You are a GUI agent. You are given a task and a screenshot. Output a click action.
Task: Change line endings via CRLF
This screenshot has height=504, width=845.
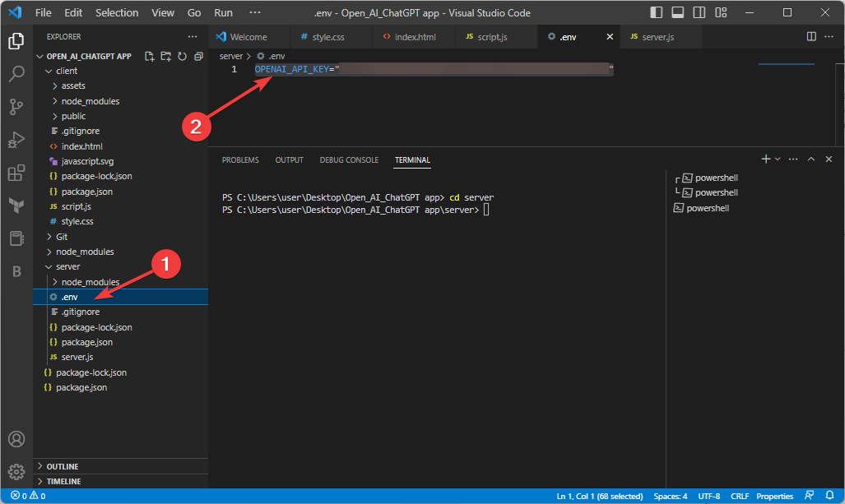[x=740, y=496]
